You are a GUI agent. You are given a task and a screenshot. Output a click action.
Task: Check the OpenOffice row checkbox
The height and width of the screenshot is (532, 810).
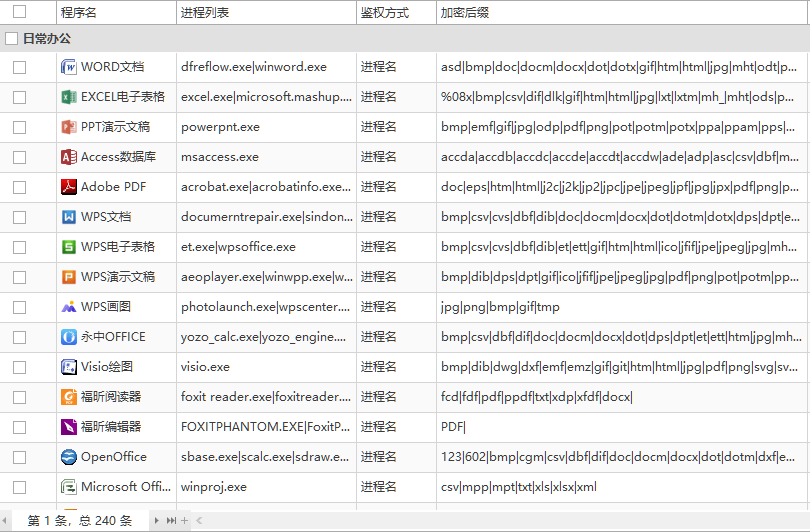(20, 457)
